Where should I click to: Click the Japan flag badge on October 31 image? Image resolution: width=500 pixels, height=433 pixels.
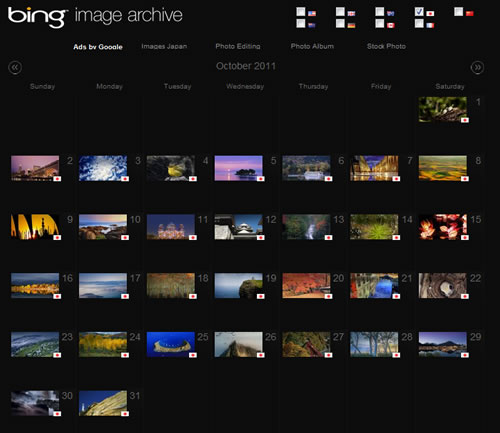(125, 413)
